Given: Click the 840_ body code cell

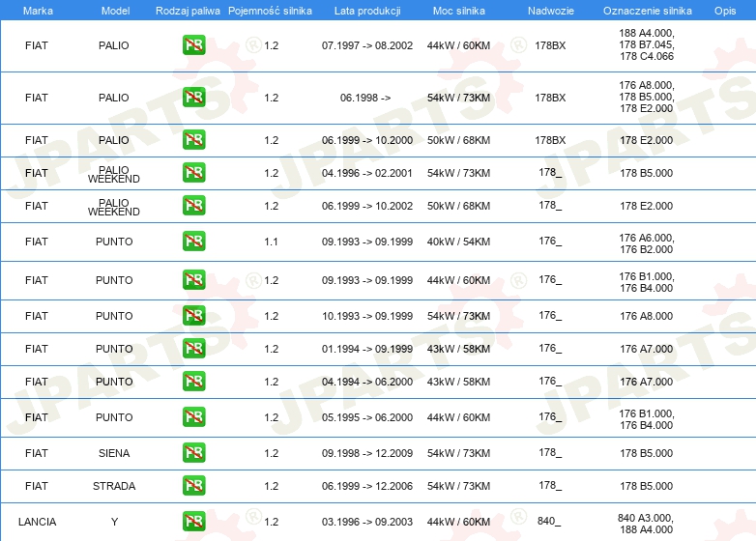Looking at the screenshot, I should tap(549, 521).
